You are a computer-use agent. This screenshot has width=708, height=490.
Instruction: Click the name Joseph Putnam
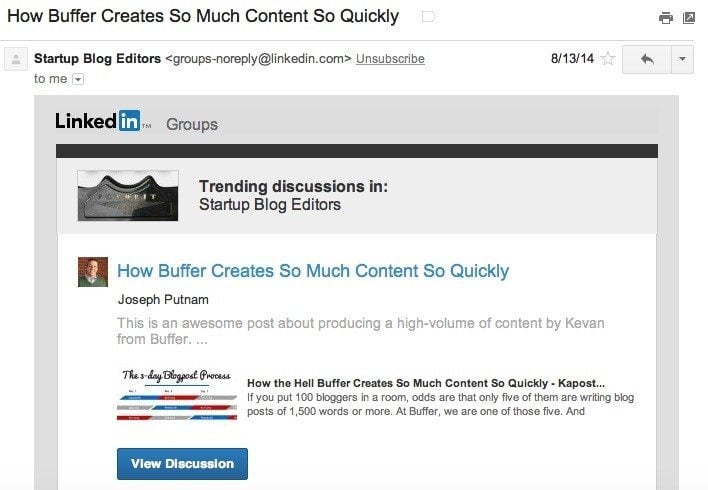tap(163, 299)
